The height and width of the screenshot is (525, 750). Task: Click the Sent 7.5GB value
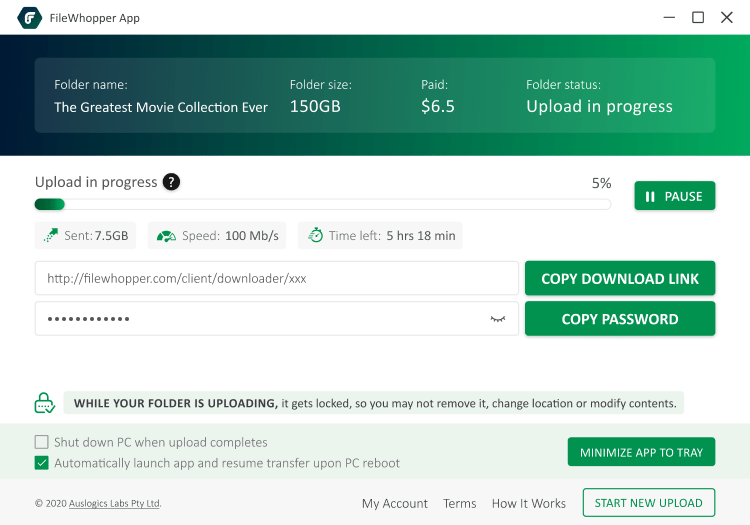point(111,236)
